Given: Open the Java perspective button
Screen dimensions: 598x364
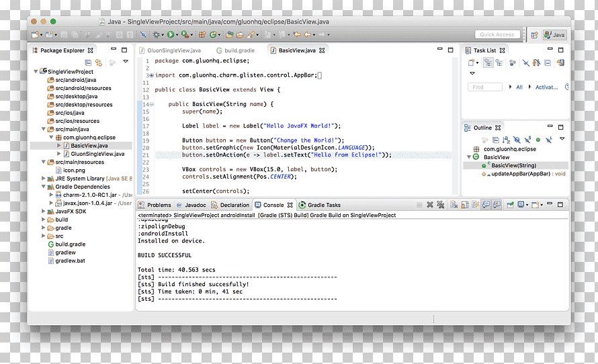Looking at the screenshot, I should (x=554, y=35).
